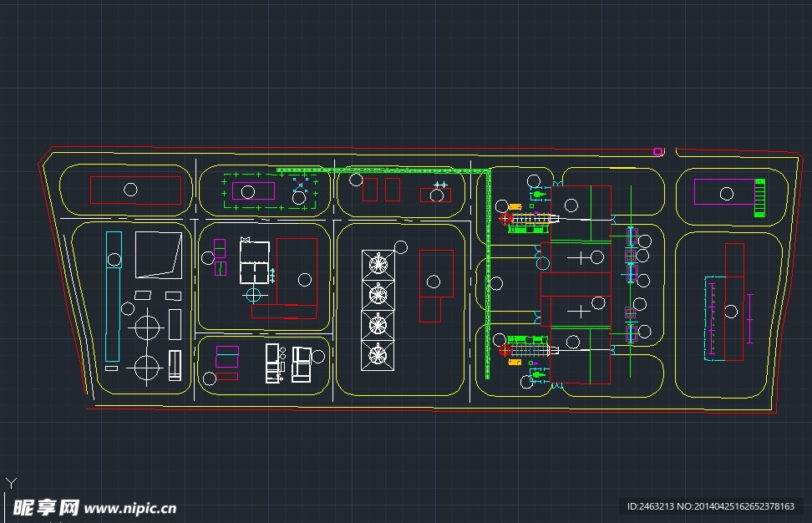Click the lower orange rectangle block
The image size is (812, 523).
pyautogui.click(x=515, y=363)
